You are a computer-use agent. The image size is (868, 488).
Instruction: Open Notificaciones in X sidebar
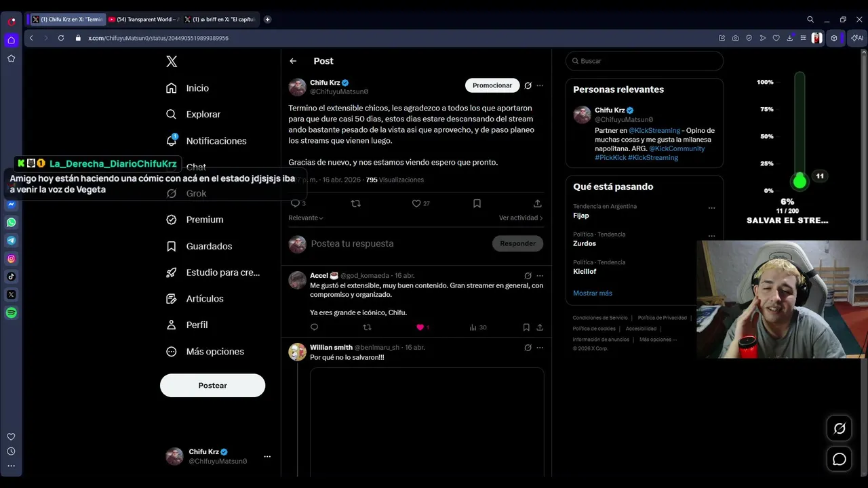point(206,141)
